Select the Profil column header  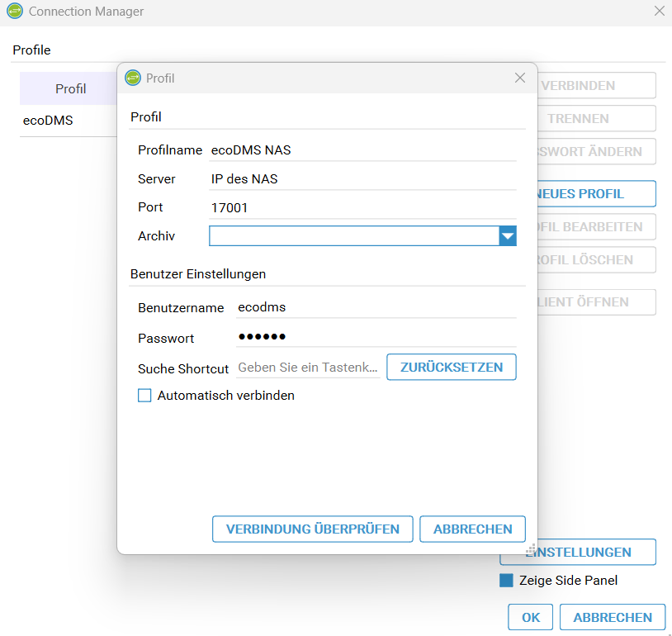point(70,88)
